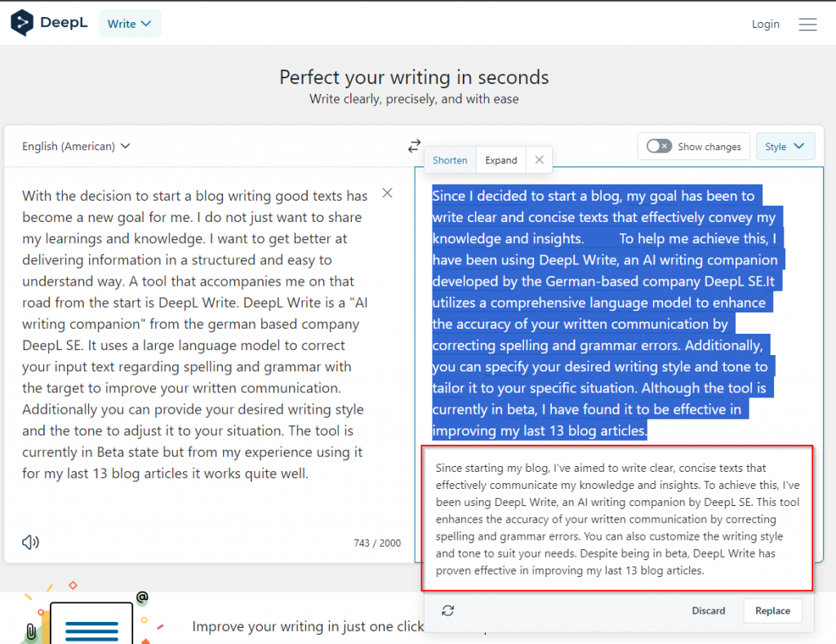Play source text with speaker icon
The height and width of the screenshot is (644, 836).
30,542
